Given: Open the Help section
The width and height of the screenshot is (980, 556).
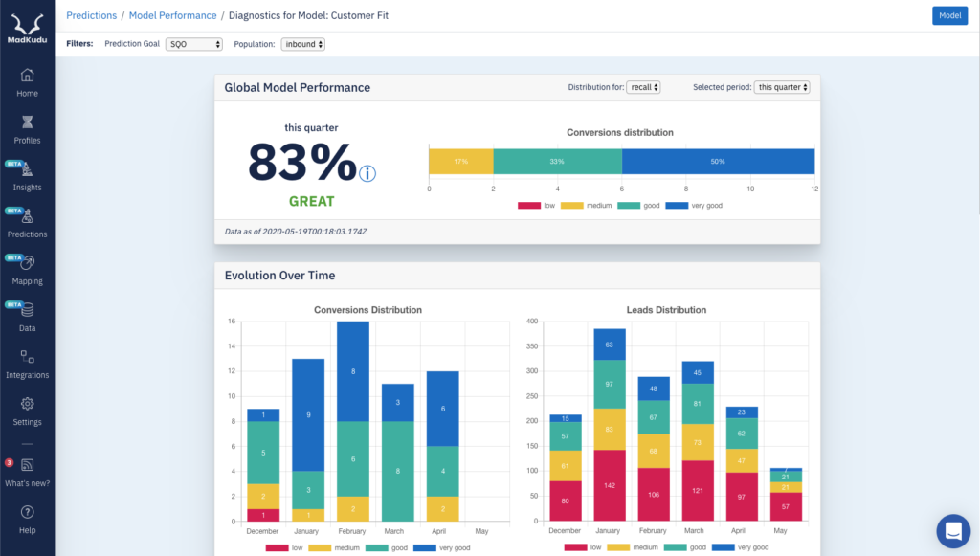Looking at the screenshot, I should 27,523.
